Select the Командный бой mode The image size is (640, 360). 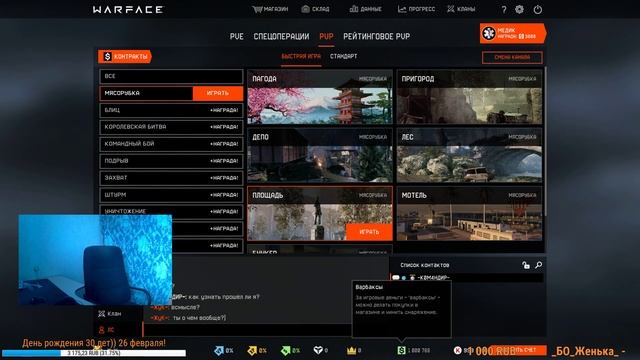coord(171,144)
